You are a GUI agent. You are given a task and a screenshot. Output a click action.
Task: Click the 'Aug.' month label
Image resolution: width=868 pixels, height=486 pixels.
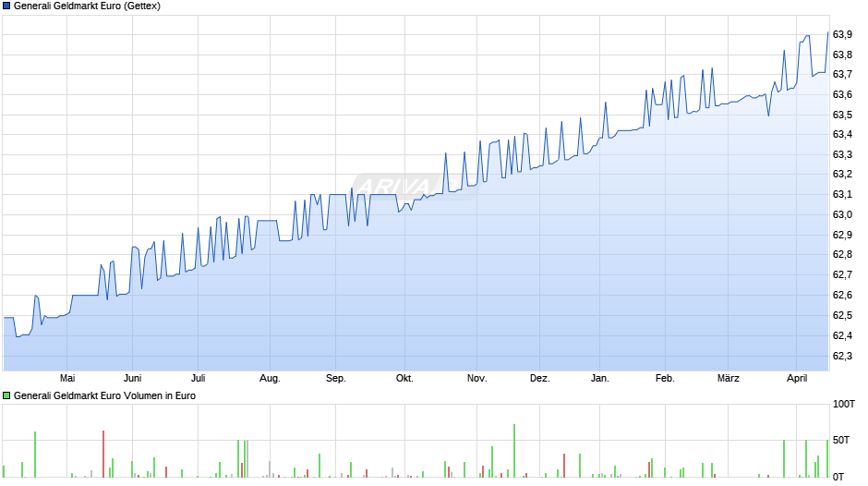click(271, 378)
